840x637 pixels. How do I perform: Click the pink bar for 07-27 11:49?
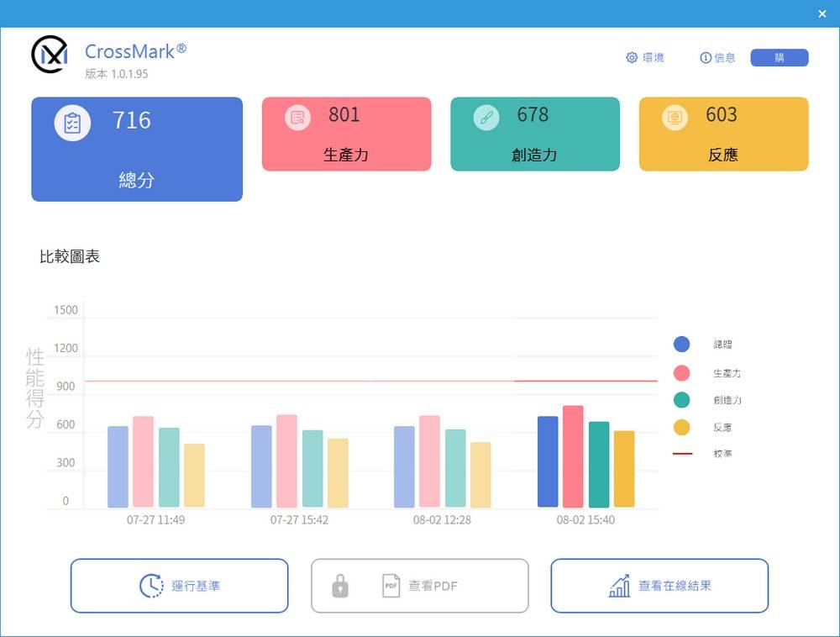point(143,461)
